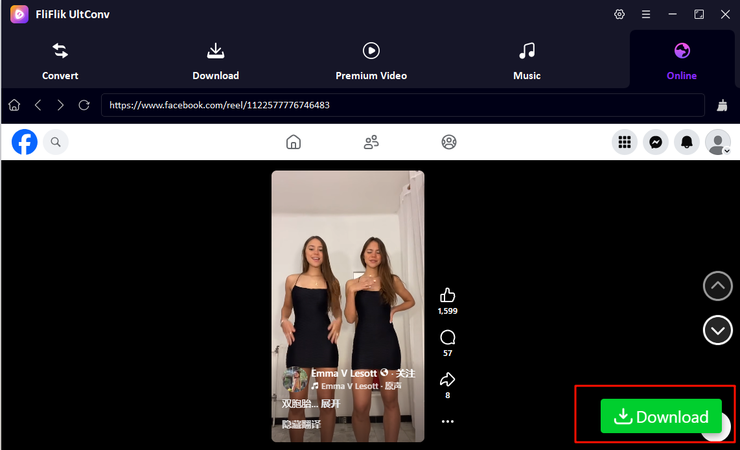Navigate forward in built-in browser
The height and width of the screenshot is (450, 740).
click(x=60, y=105)
